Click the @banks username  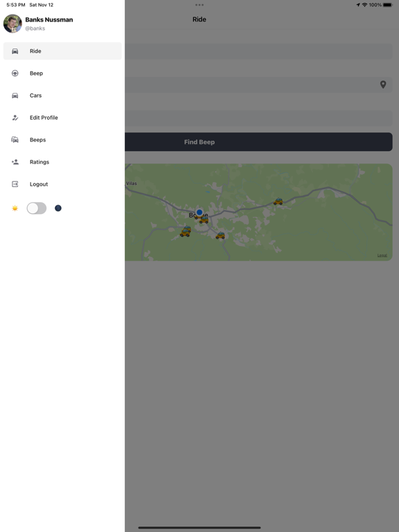[x=35, y=28]
